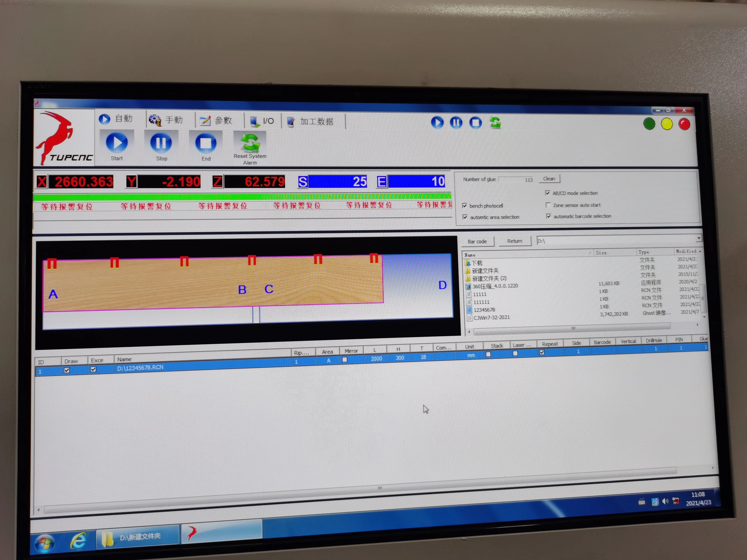The width and height of the screenshot is (747, 560).
Task: Click the Modified column sort arrow
Action: point(700,252)
